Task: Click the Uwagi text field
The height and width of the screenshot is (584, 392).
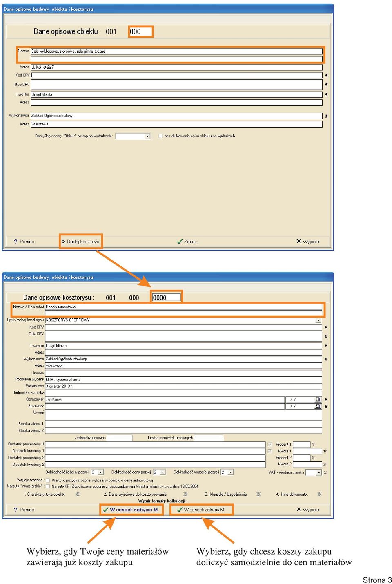Action: (x=183, y=415)
